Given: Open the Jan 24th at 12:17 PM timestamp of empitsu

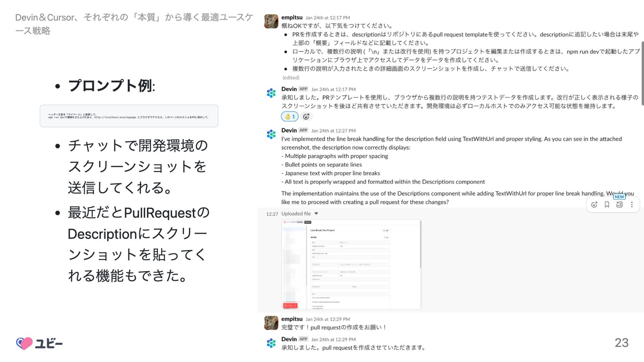Looking at the screenshot, I should (327, 18).
